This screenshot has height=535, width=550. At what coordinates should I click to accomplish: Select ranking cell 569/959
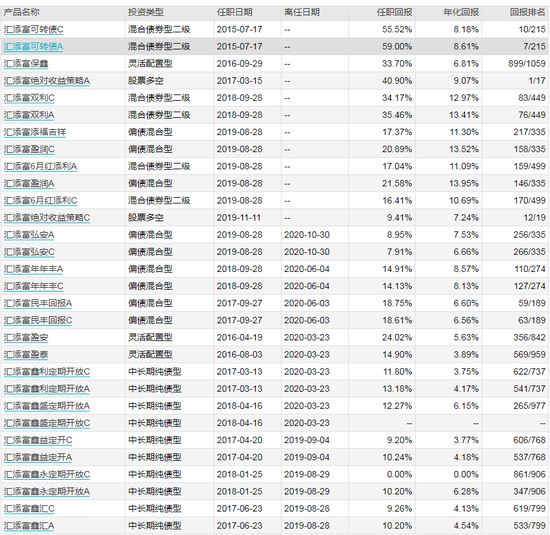(530, 355)
